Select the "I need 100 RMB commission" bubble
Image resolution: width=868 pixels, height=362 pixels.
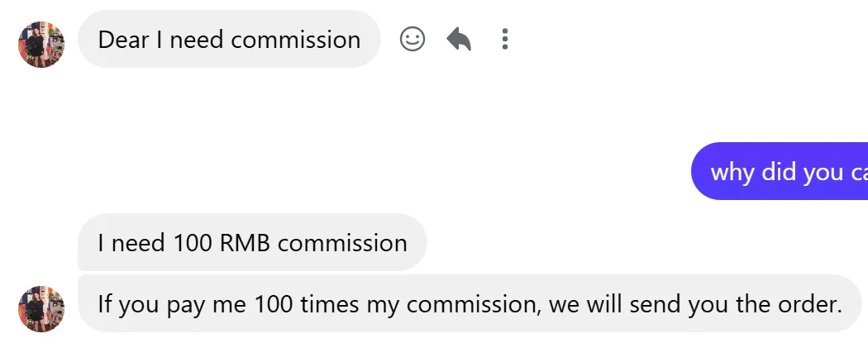click(x=252, y=242)
